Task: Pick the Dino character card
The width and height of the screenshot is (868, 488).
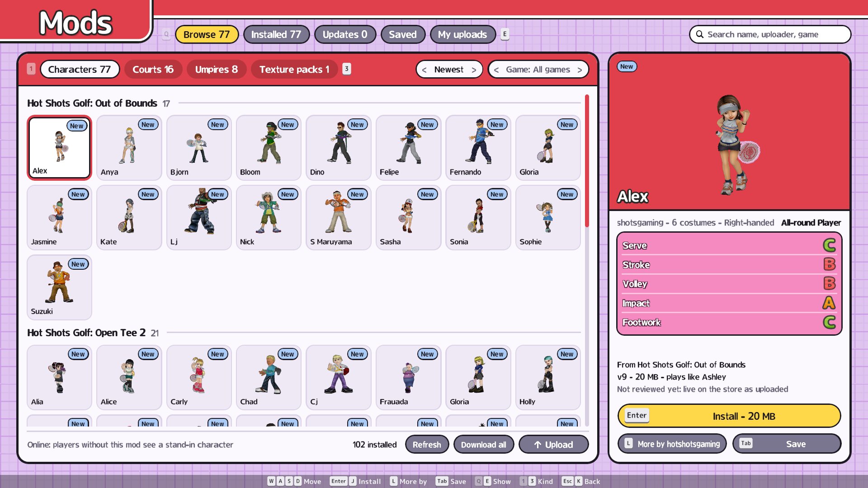Action: pyautogui.click(x=339, y=148)
